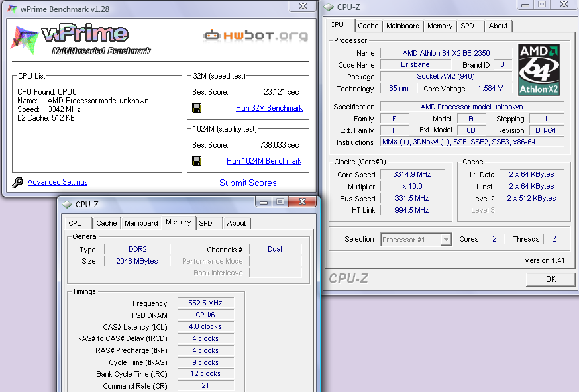Image resolution: width=579 pixels, height=392 pixels.
Task: Minimize the right CPU-Z processor window
Action: (x=525, y=5)
